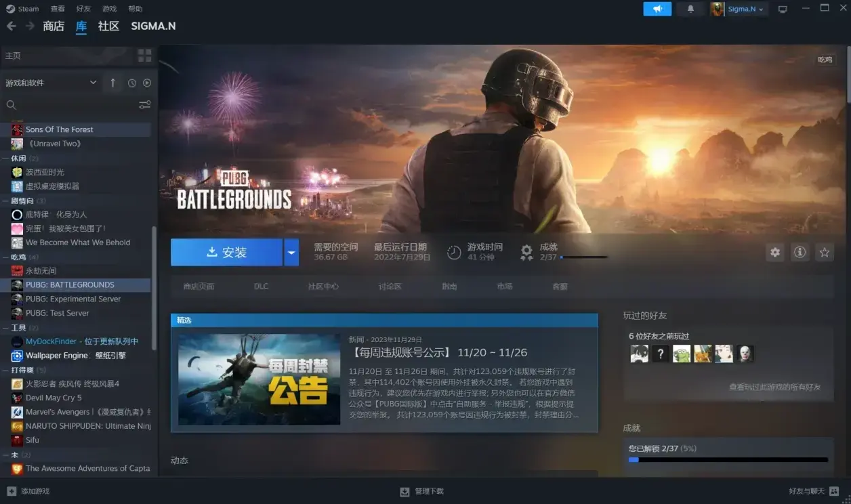Click 查看玩过此游戏的所有好友 link
Image resolution: width=851 pixels, height=504 pixels.
coord(774,387)
